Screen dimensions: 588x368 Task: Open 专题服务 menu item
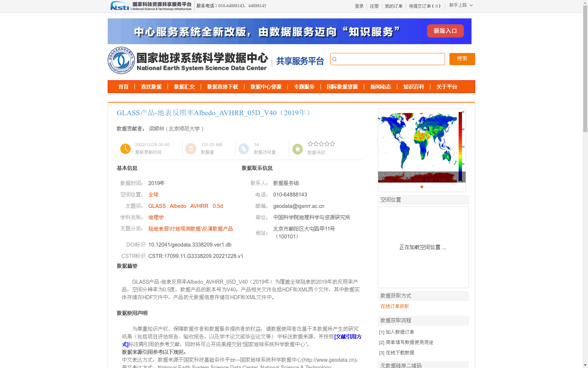tap(304, 87)
